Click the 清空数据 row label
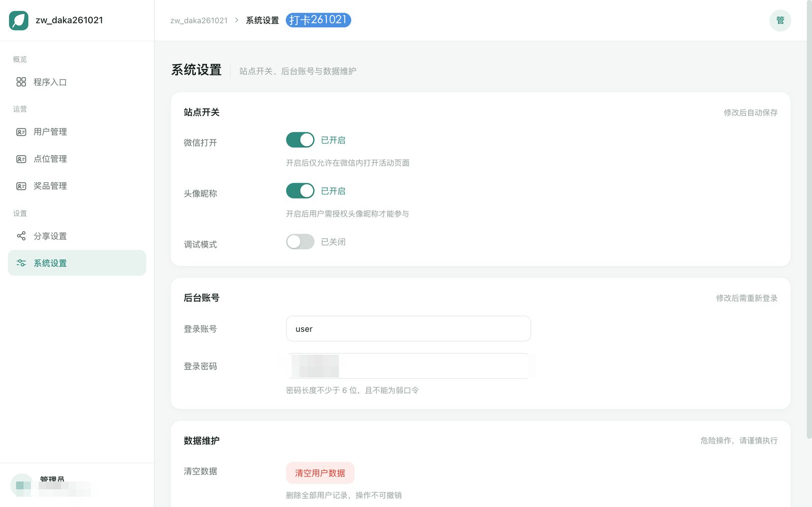812x507 pixels. 200,471
